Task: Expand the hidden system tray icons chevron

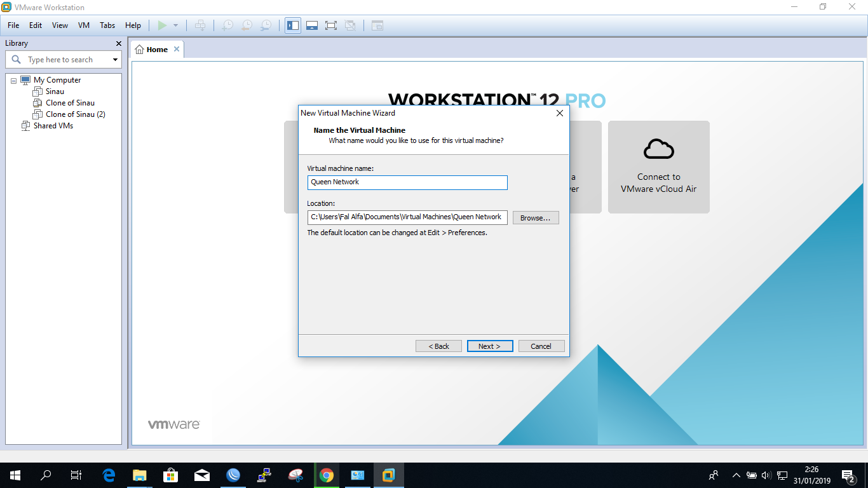Action: point(736,475)
